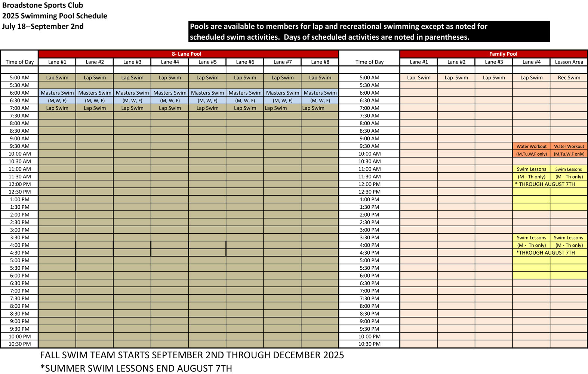This screenshot has height=374, width=588.
Task: Click 'Lane #4' header of 8-Lane Pool
Action: [x=170, y=62]
